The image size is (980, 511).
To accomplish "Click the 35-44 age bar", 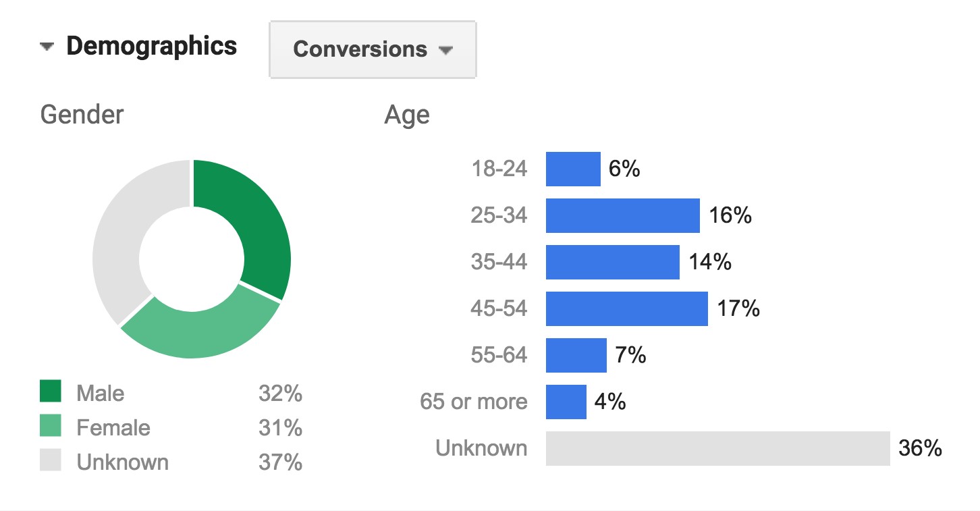I will click(x=613, y=262).
